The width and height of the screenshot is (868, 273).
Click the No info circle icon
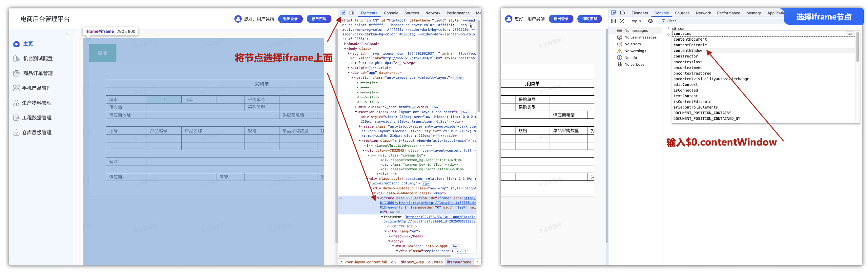click(619, 58)
